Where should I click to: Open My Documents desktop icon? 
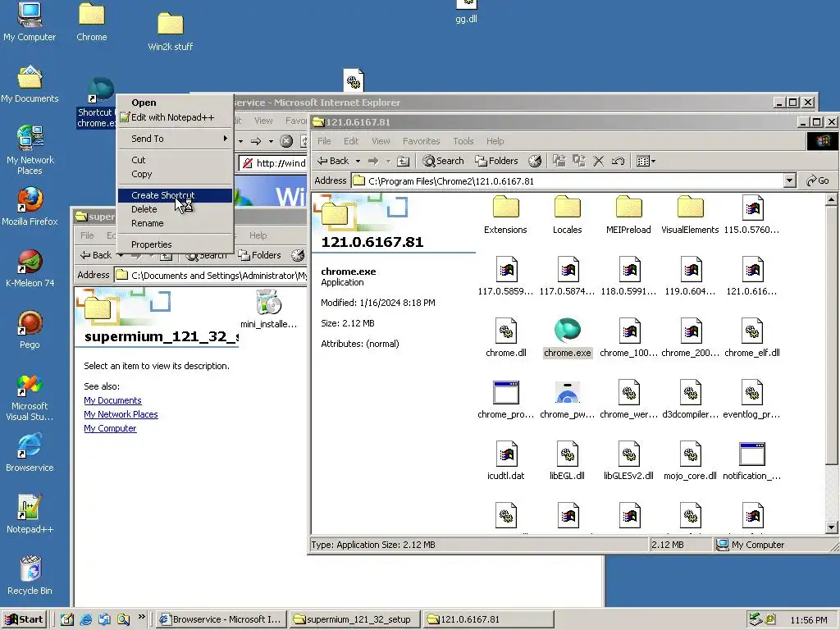tap(30, 84)
